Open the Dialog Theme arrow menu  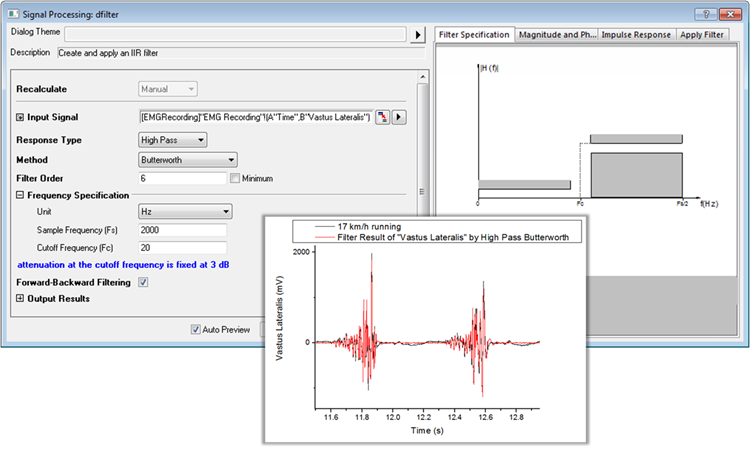418,35
